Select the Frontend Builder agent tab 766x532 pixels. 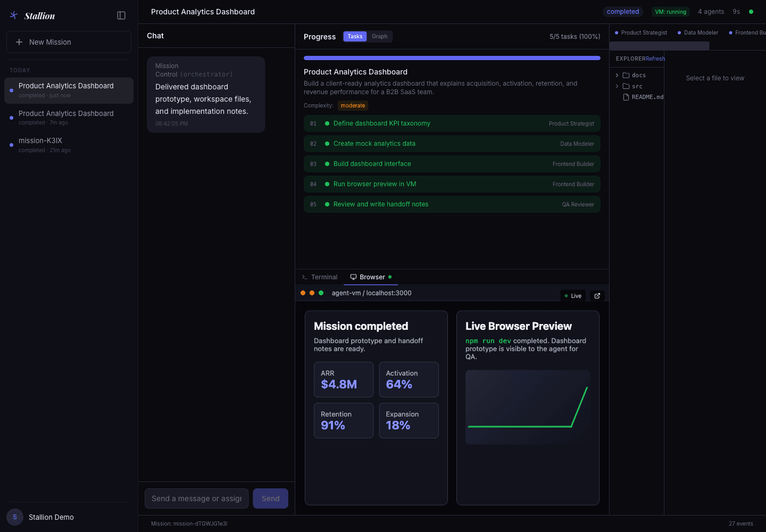pos(746,33)
